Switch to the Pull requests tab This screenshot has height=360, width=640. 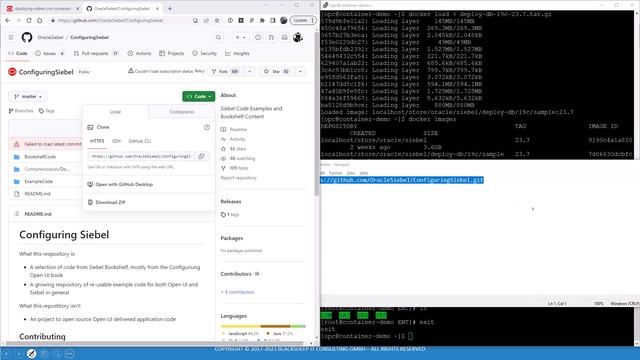[x=96, y=53]
